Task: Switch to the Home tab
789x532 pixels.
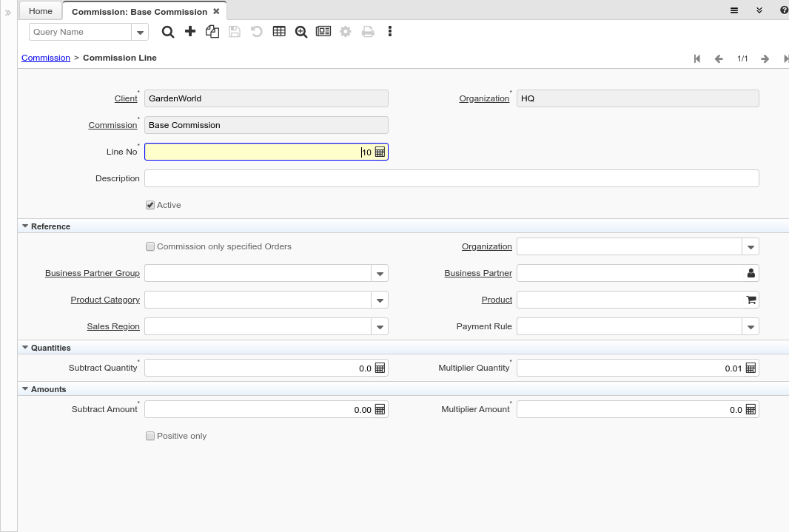Action: coord(41,11)
